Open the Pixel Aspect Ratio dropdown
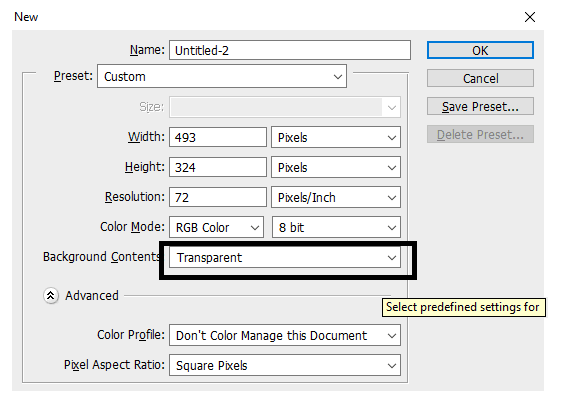Viewport: 565px width, 412px height. [285, 365]
